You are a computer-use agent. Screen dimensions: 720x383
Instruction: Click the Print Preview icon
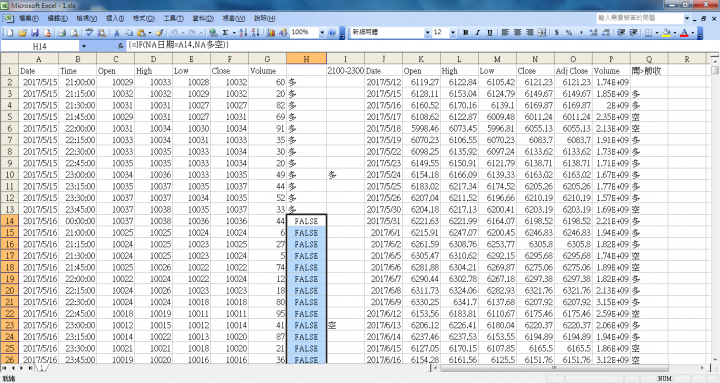[x=74, y=33]
